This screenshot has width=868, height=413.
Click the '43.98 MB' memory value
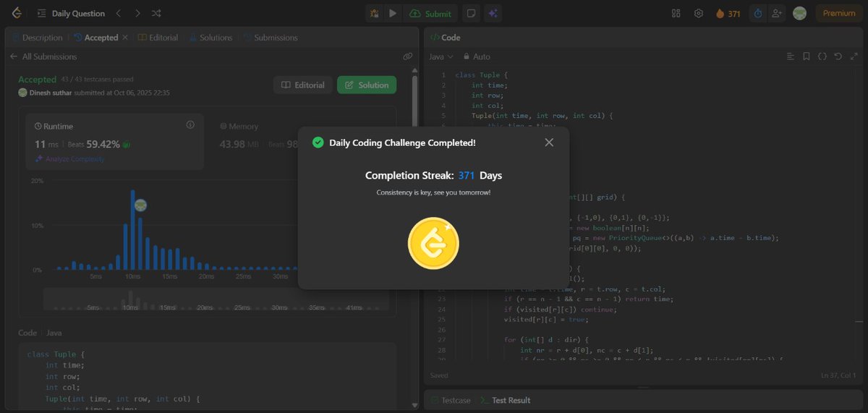(239, 144)
